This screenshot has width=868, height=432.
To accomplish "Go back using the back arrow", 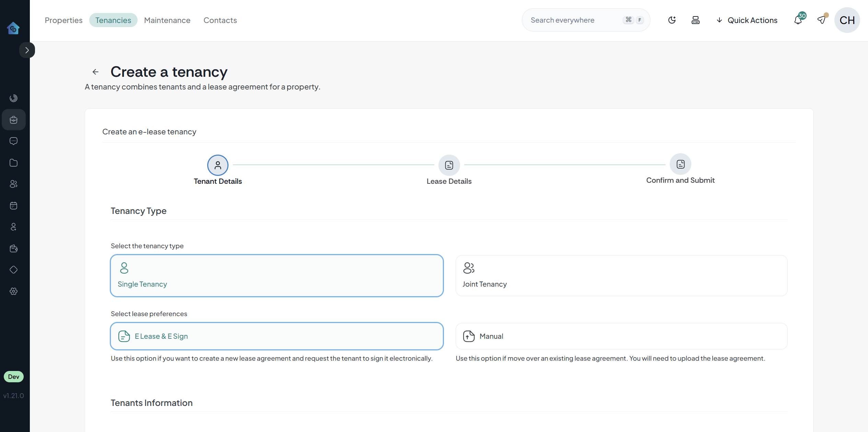I will 95,72.
